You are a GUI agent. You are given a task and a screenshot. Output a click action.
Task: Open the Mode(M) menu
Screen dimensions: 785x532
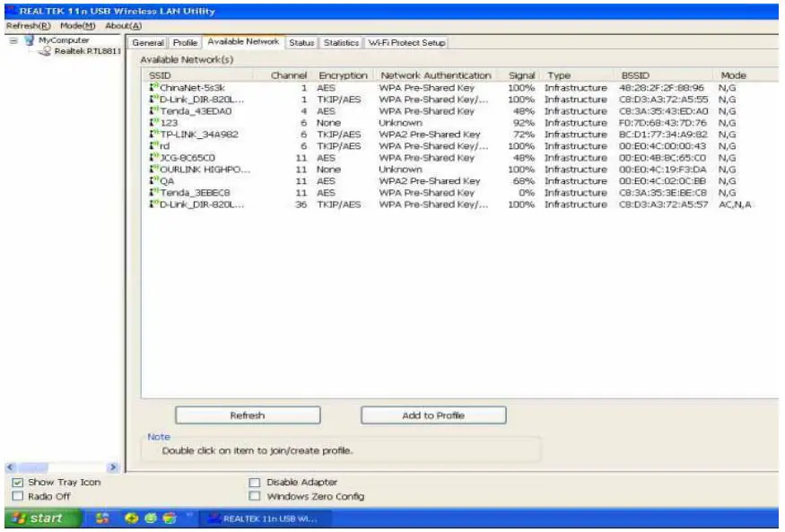coord(77,25)
